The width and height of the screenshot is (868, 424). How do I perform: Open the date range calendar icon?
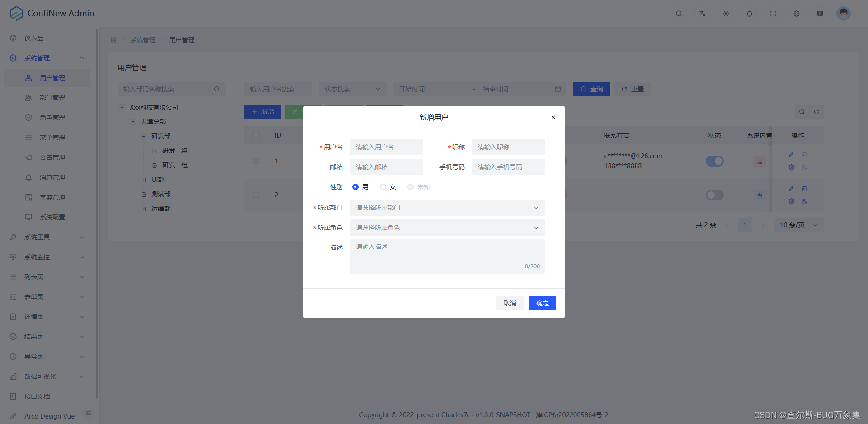click(558, 89)
